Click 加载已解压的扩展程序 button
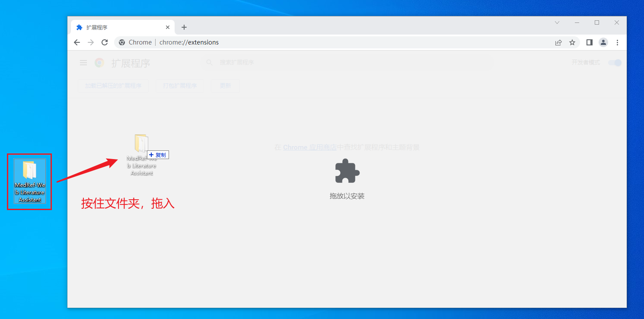Image resolution: width=644 pixels, height=319 pixels. click(113, 86)
